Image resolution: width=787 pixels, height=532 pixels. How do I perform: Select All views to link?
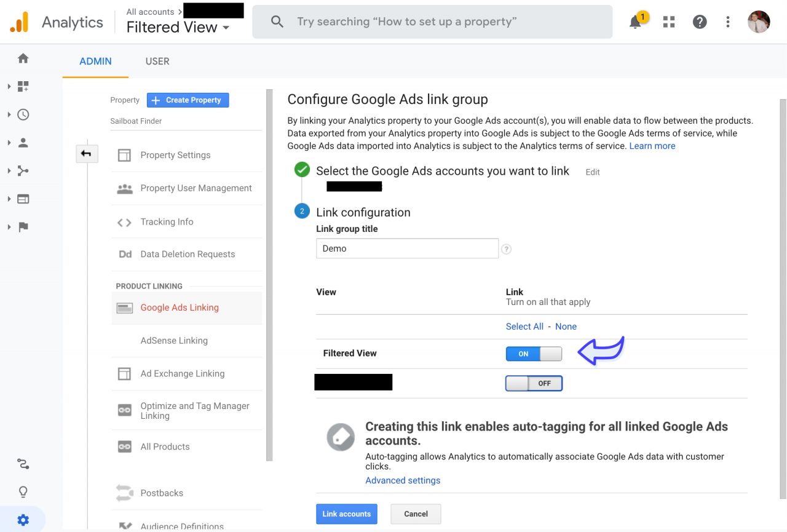tap(524, 327)
